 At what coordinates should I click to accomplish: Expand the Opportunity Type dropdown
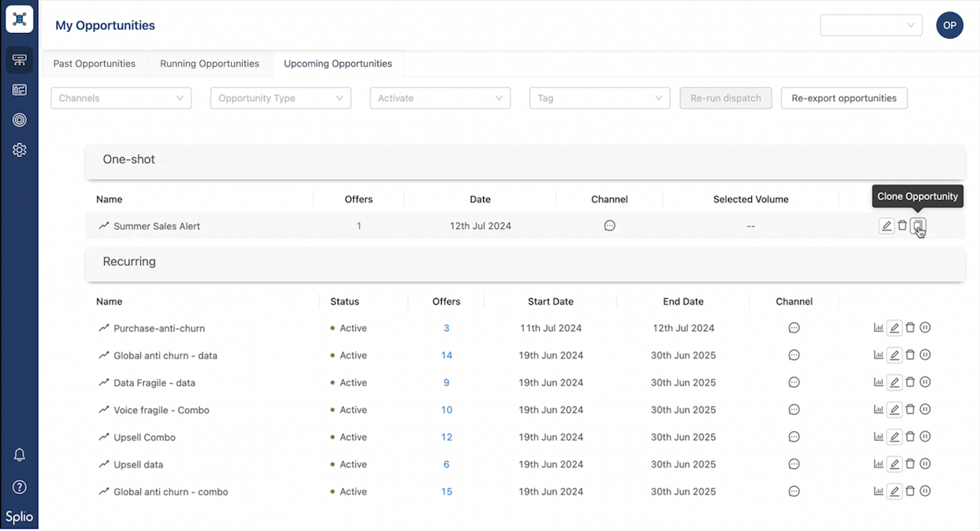click(280, 98)
